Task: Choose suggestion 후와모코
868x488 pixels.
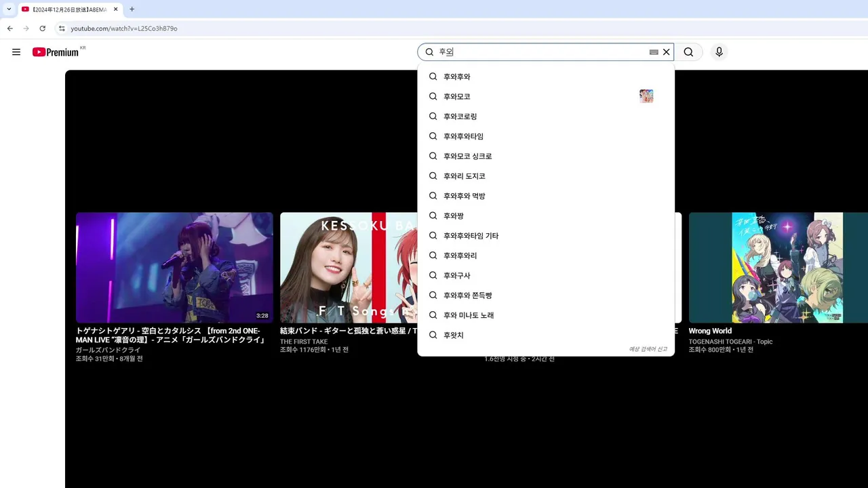Action: click(x=546, y=96)
